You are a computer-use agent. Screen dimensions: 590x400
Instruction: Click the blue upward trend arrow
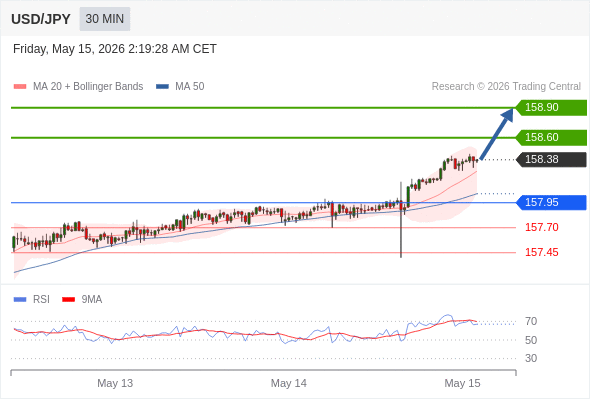497,134
